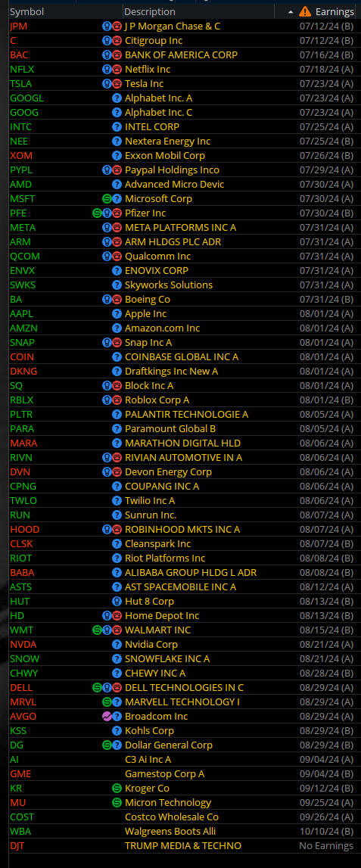Click the green dollar dividend icon for MSFT
Viewport: 361px width, 868px height.
pyautogui.click(x=107, y=199)
